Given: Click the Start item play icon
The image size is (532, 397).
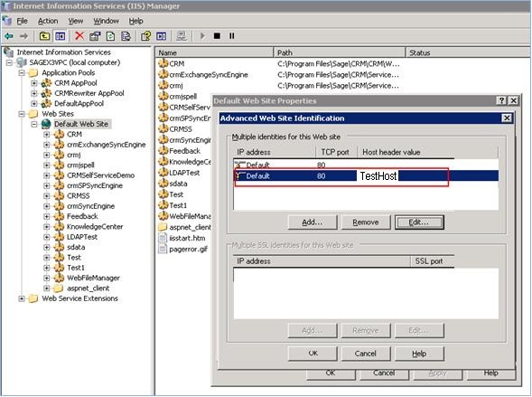Looking at the screenshot, I should click(x=202, y=35).
